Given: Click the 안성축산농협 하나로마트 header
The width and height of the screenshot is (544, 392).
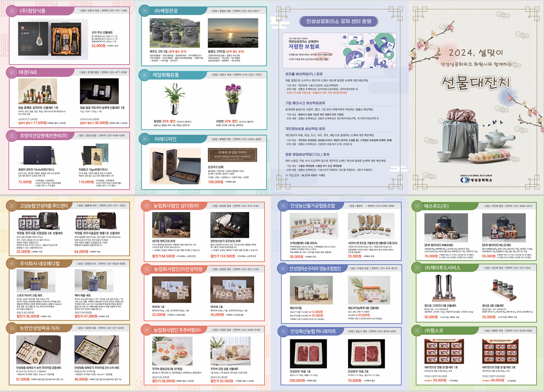Looking at the screenshot, I should (313, 332).
